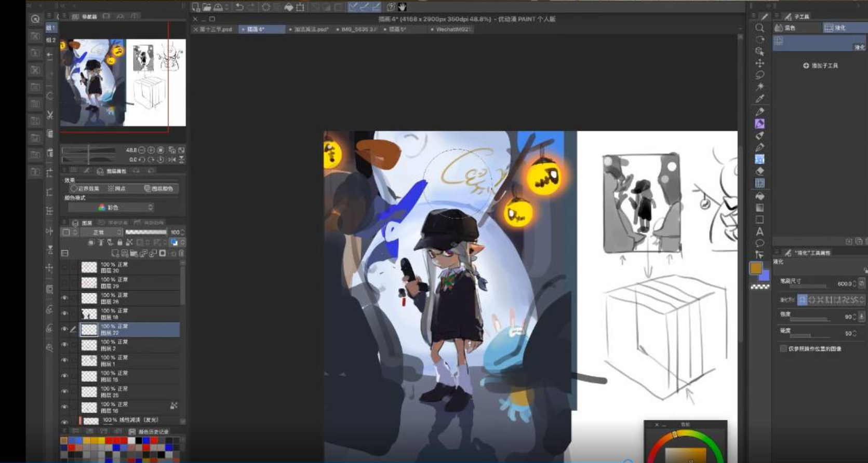Select 组 1 in the quick access sidebar
This screenshot has width=868, height=463.
tap(51, 28)
